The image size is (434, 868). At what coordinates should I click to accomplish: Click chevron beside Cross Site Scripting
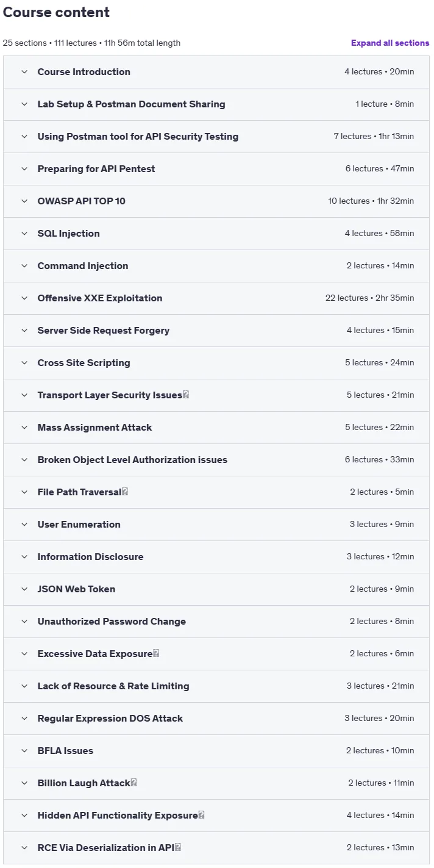[24, 363]
